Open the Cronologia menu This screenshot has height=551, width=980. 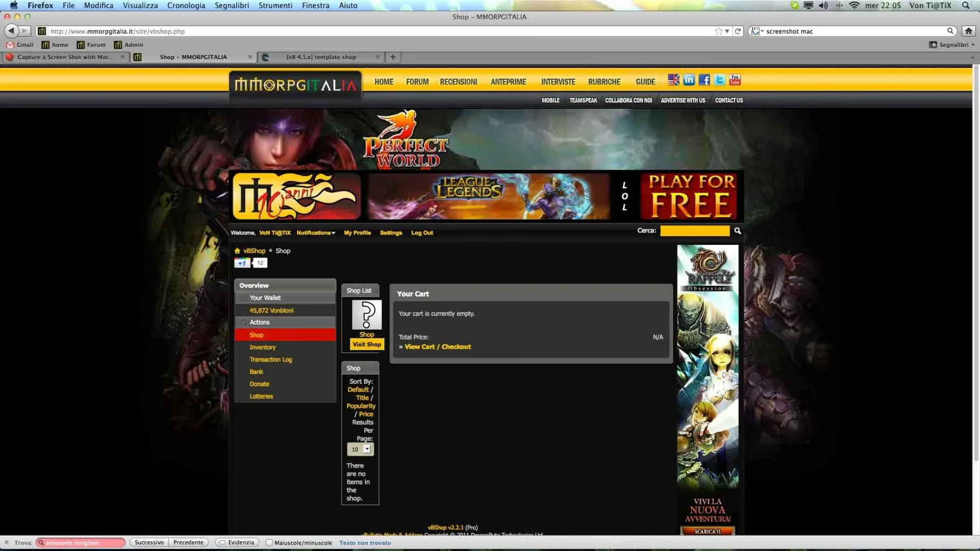click(186, 5)
